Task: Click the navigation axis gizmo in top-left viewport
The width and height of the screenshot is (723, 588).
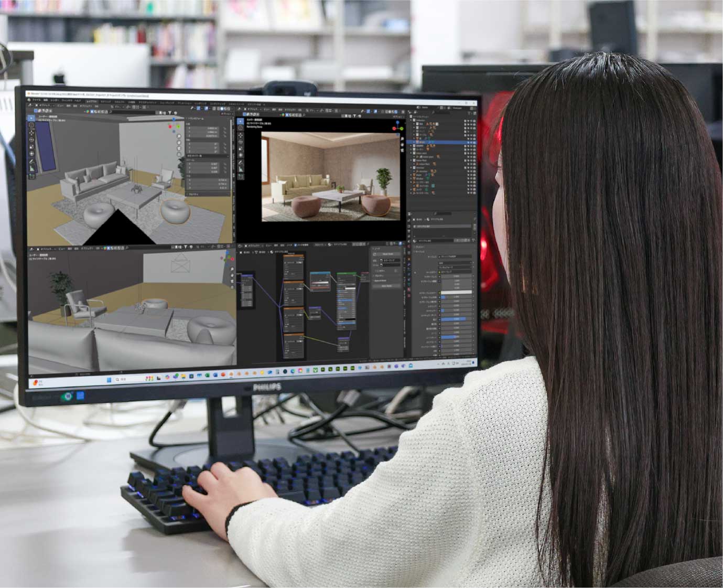Action: pos(174,125)
